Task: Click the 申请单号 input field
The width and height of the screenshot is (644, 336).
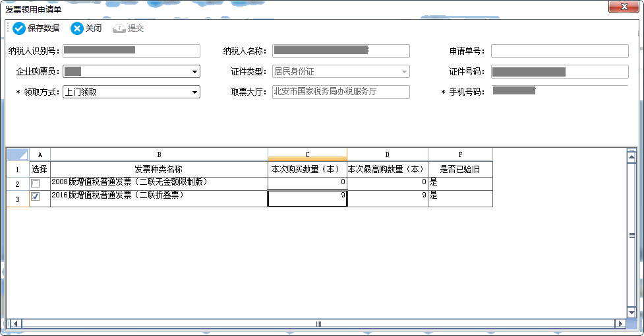Action: click(x=560, y=51)
